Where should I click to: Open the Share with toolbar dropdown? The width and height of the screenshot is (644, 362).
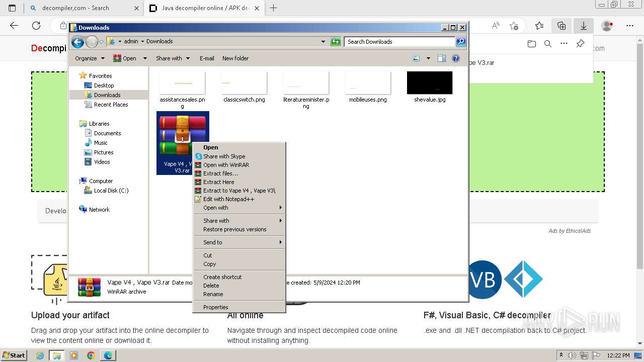point(173,58)
